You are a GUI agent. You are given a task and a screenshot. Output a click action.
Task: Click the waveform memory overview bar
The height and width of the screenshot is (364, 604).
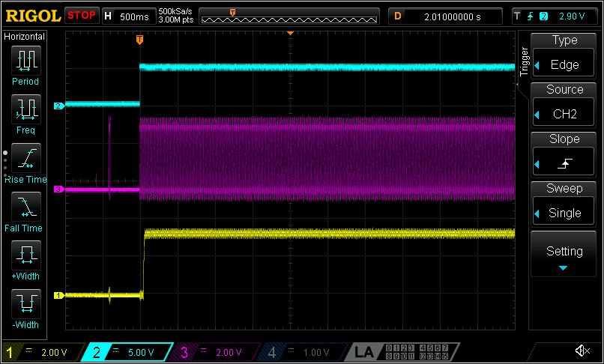point(289,16)
